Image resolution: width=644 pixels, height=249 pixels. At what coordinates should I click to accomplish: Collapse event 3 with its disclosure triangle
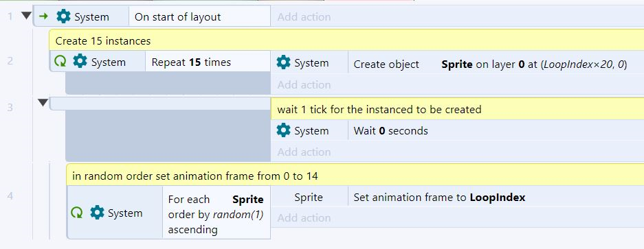tap(43, 103)
